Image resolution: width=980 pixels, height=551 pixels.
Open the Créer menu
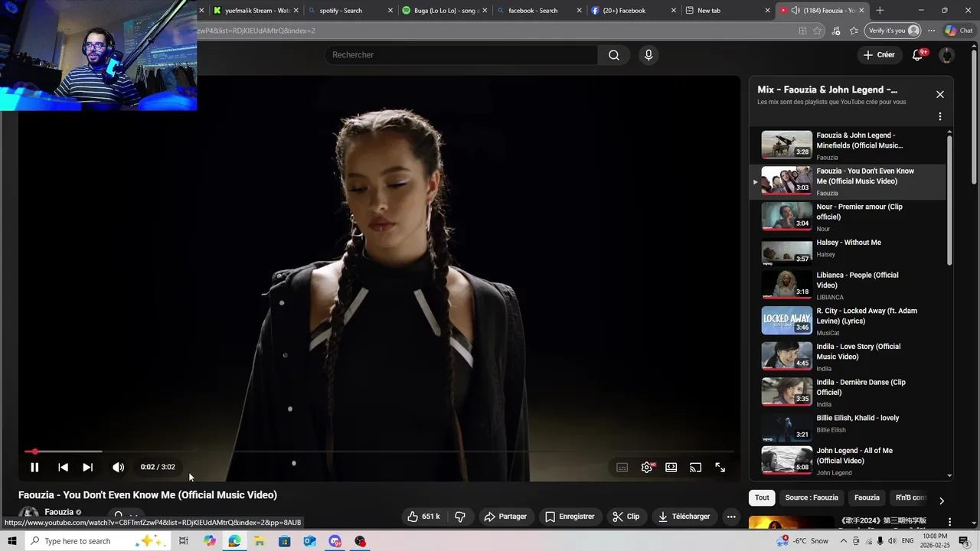(879, 55)
